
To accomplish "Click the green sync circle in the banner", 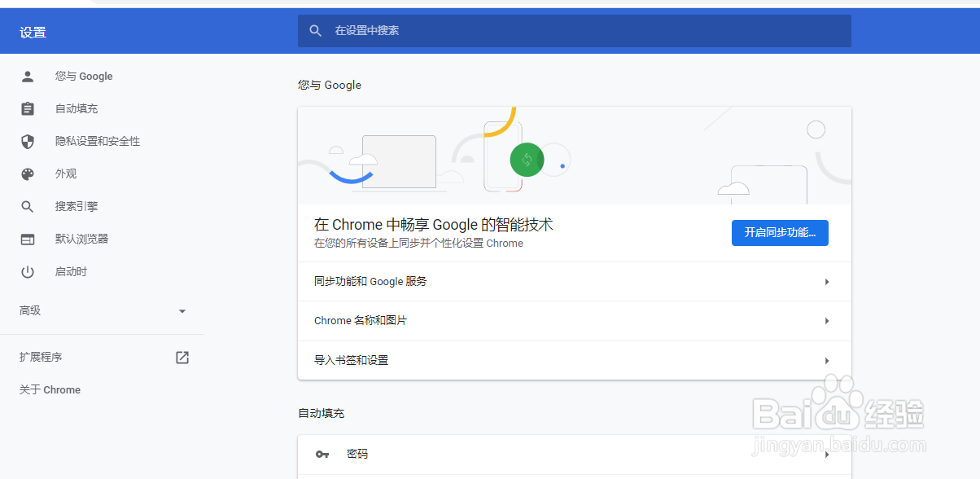I will click(x=527, y=160).
